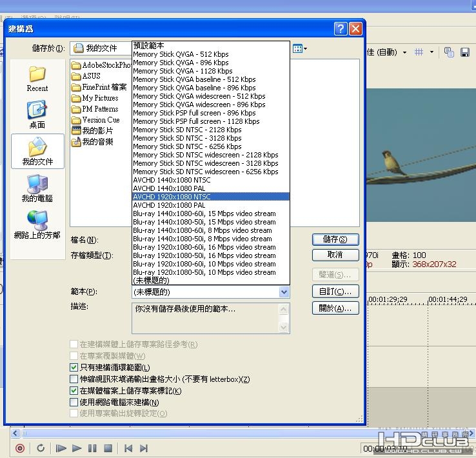
Task: Open the grid overlay options dropdown arrow
Action: click(431, 52)
